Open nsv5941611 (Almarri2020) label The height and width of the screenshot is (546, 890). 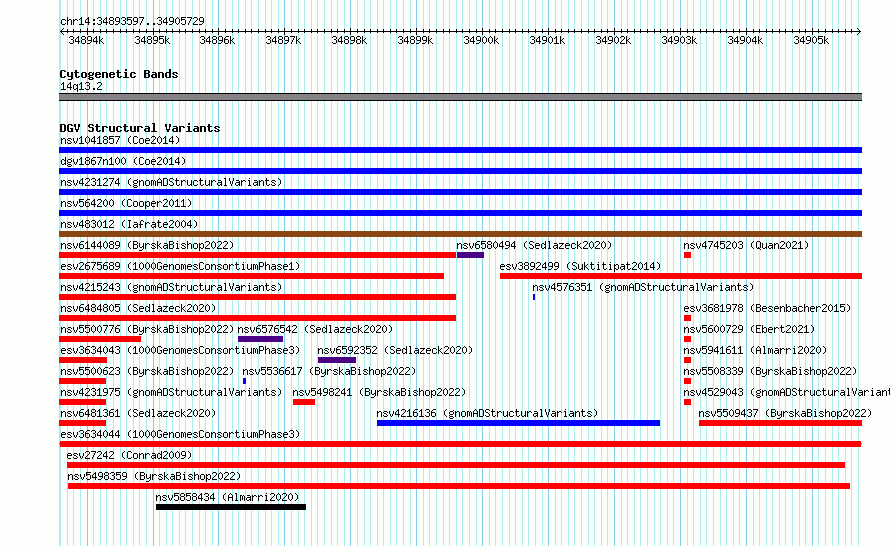point(755,350)
